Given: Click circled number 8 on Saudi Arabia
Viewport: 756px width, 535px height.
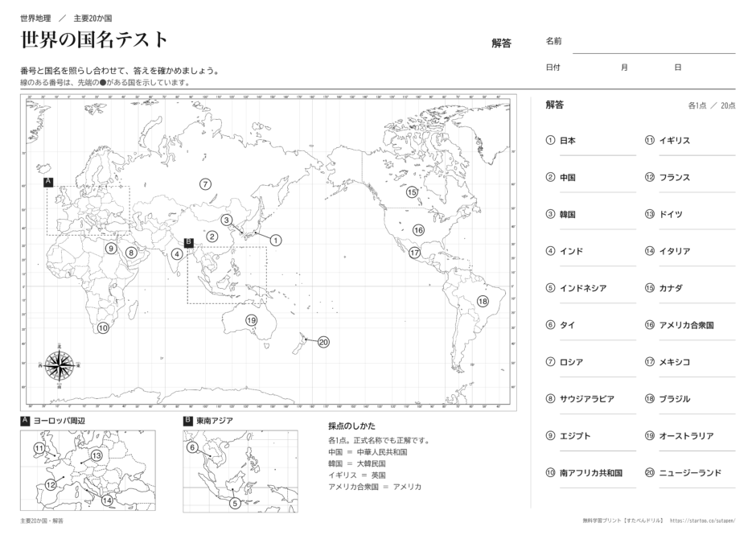Looking at the screenshot, I should 130,253.
